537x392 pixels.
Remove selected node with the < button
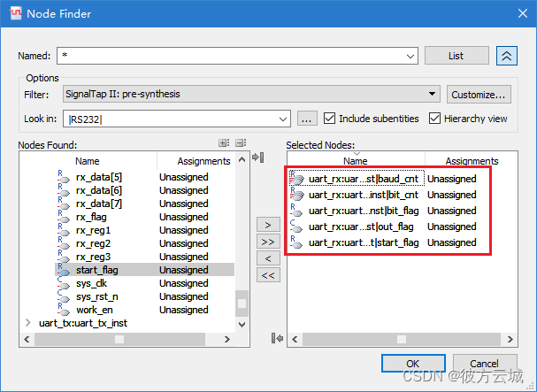(268, 258)
